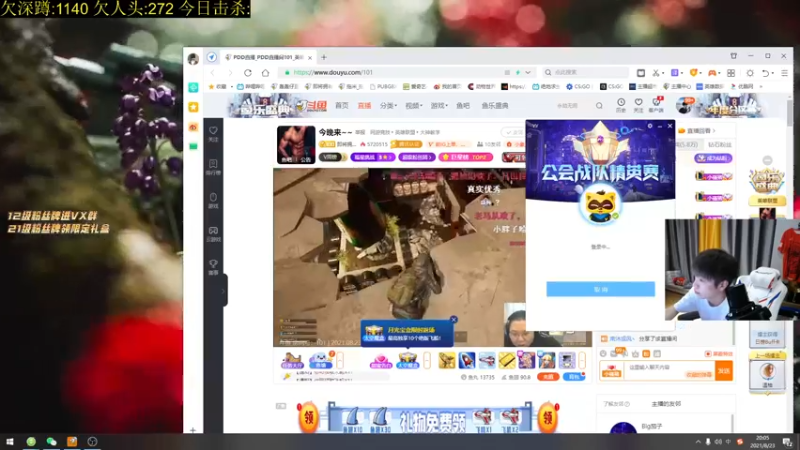The width and height of the screenshot is (800, 450).
Task: Send chat with orange 发送 button
Action: tap(723, 371)
